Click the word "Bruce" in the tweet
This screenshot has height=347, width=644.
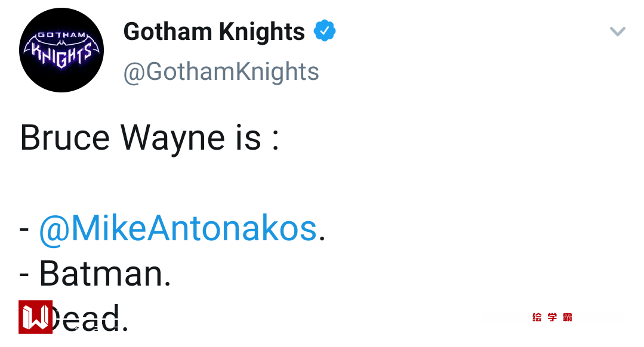tap(64, 138)
